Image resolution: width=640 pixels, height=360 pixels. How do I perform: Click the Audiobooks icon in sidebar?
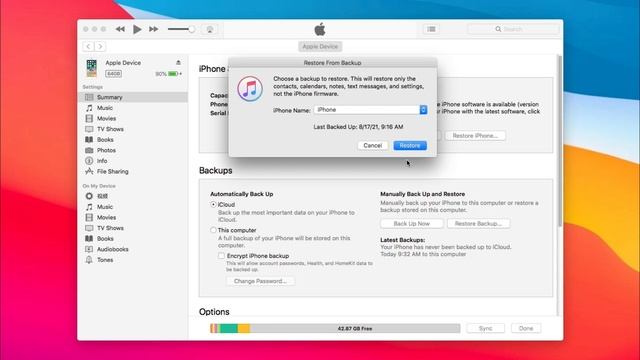89,249
